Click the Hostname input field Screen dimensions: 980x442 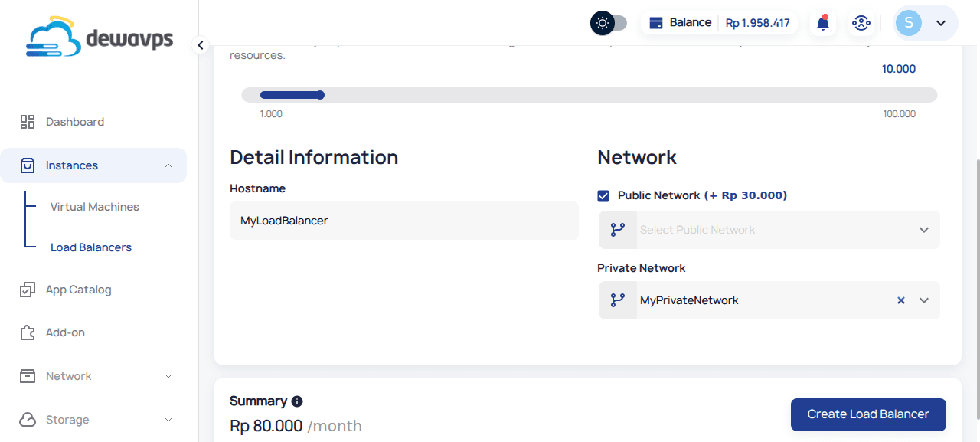[x=403, y=221]
